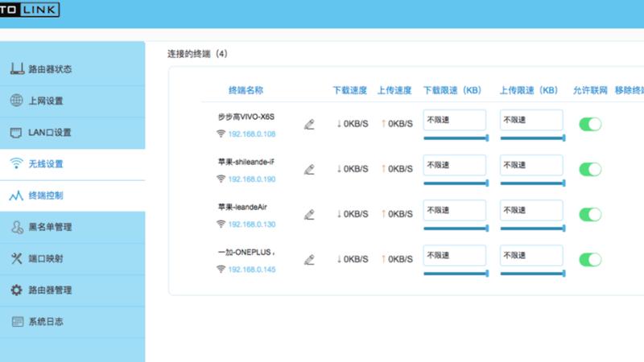The height and width of the screenshot is (362, 644).
Task: Click download limit field for 步步高VIVO-X6S
Action: tap(455, 120)
